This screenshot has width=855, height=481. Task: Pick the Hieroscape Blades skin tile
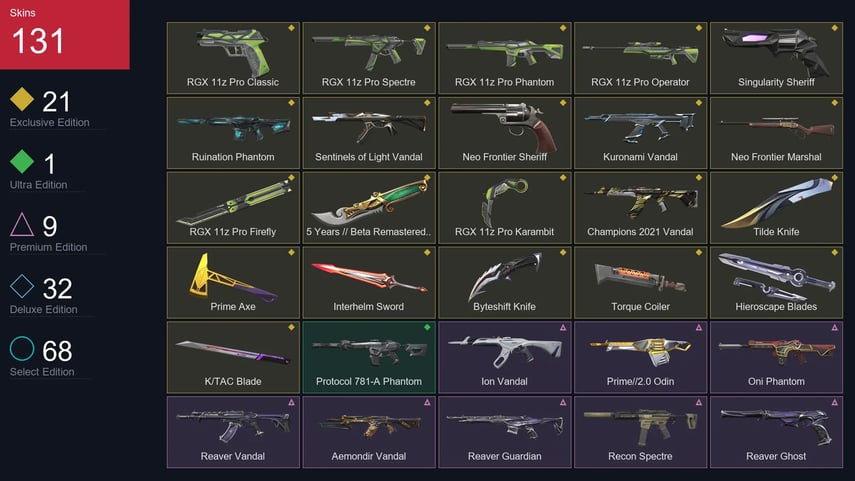776,282
